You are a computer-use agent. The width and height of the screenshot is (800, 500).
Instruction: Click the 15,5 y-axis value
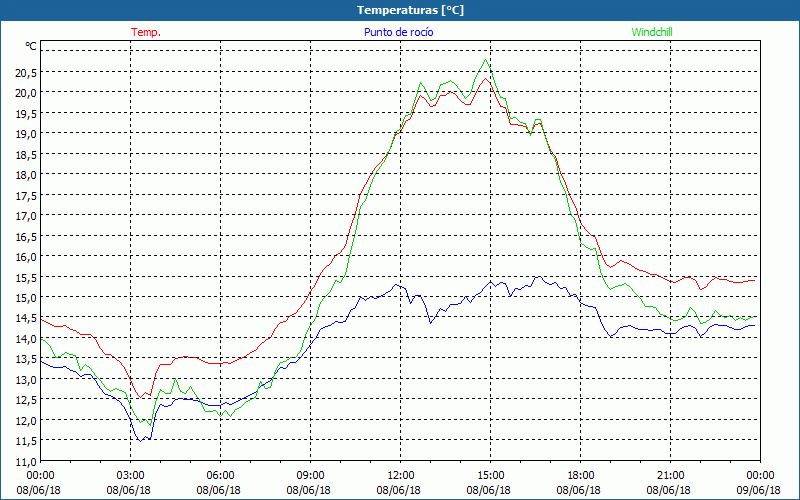[26, 278]
